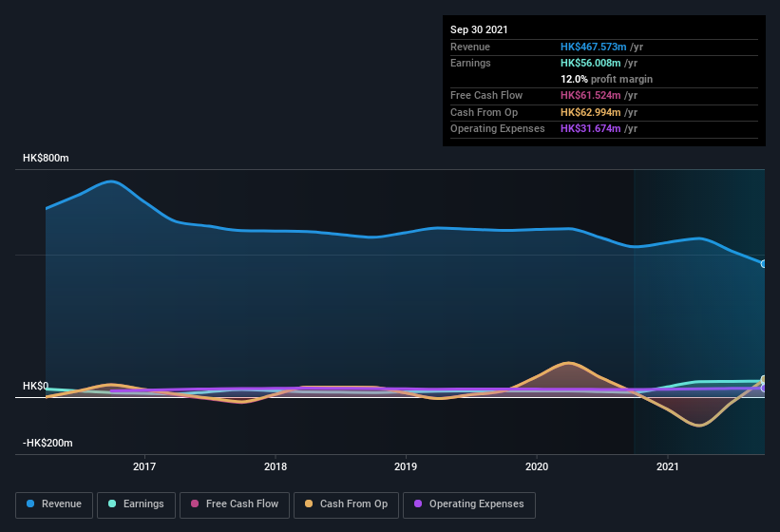Toggle the Earnings legend button

(136, 504)
